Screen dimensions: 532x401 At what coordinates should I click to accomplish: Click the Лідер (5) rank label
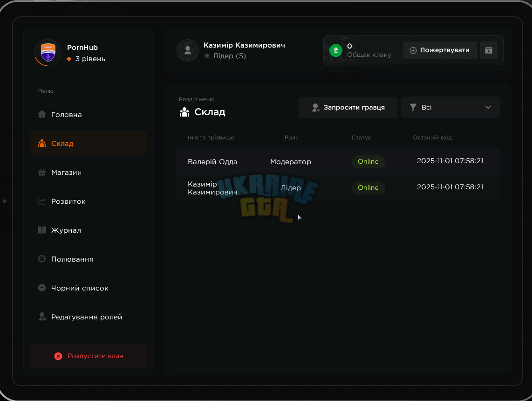(x=229, y=55)
